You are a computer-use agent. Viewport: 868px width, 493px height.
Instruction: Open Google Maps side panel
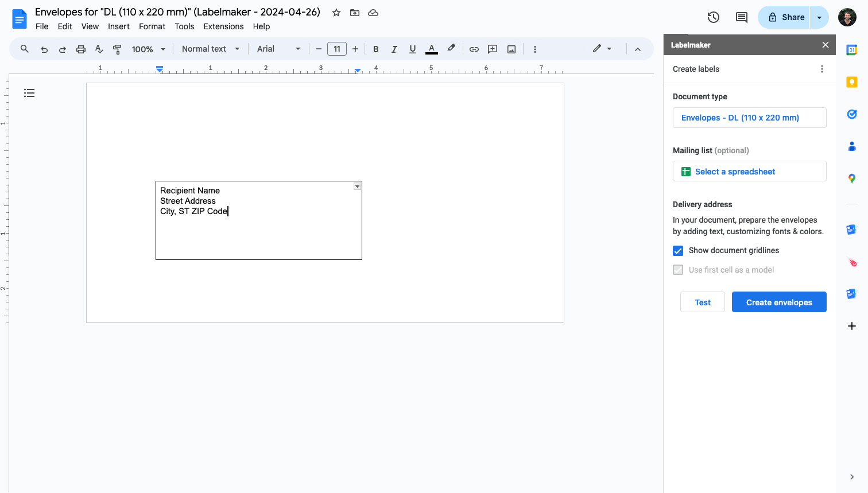coord(851,178)
